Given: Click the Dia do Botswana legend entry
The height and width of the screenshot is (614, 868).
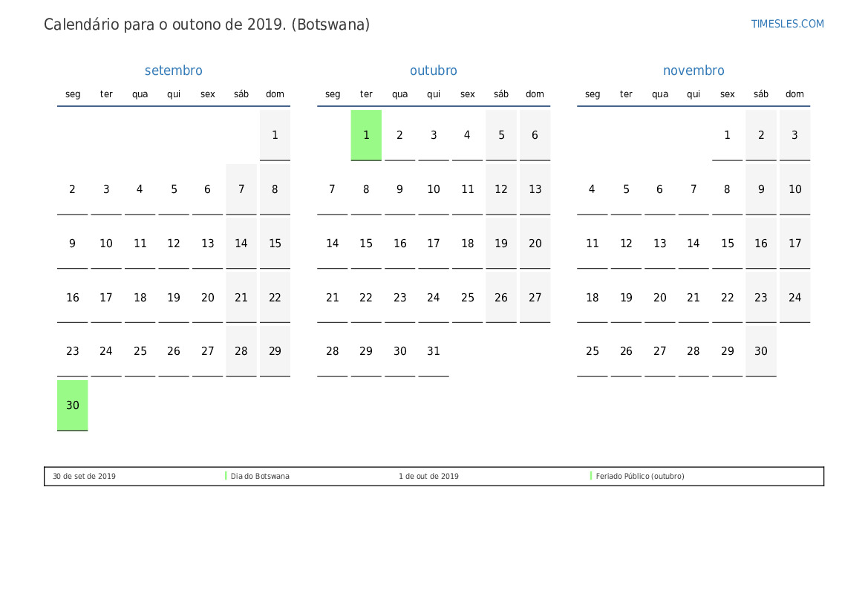Looking at the screenshot, I should (260, 477).
